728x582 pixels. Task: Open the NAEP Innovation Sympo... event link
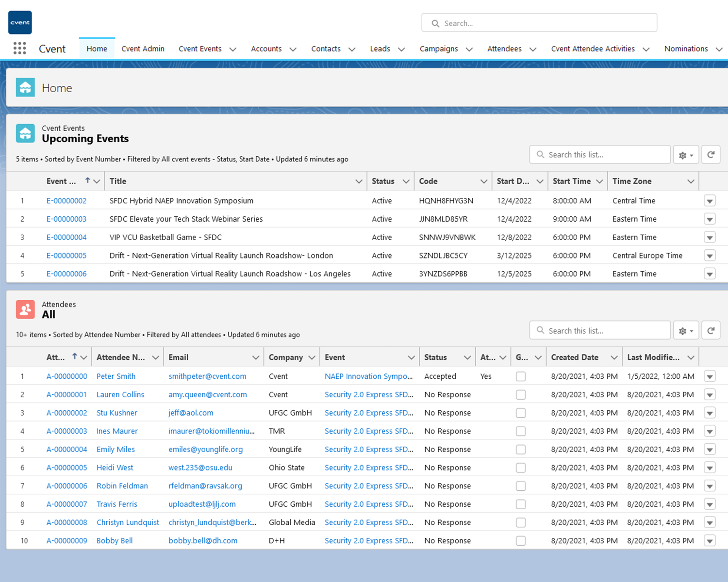click(369, 376)
